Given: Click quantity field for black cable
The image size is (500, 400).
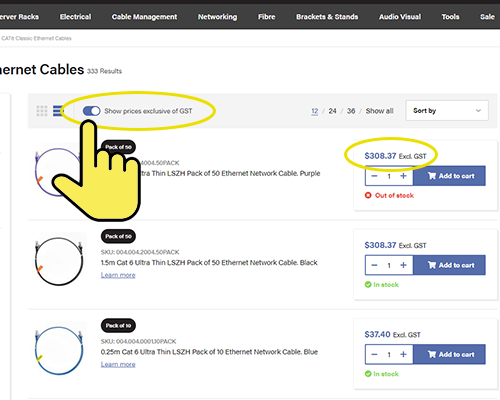Looking at the screenshot, I should pyautogui.click(x=389, y=265).
